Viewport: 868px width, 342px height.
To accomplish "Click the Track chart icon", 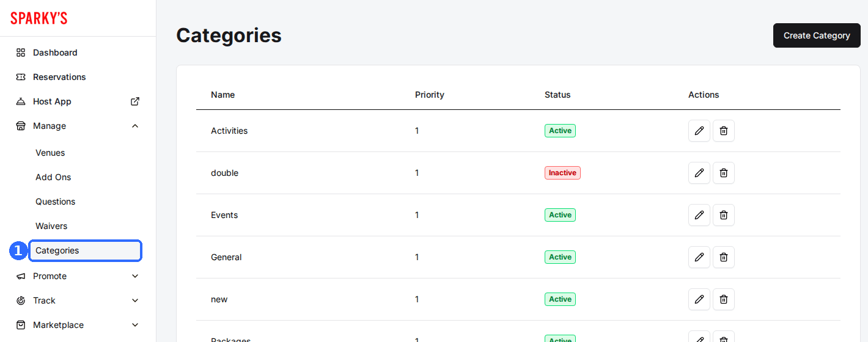I will pyautogui.click(x=21, y=300).
